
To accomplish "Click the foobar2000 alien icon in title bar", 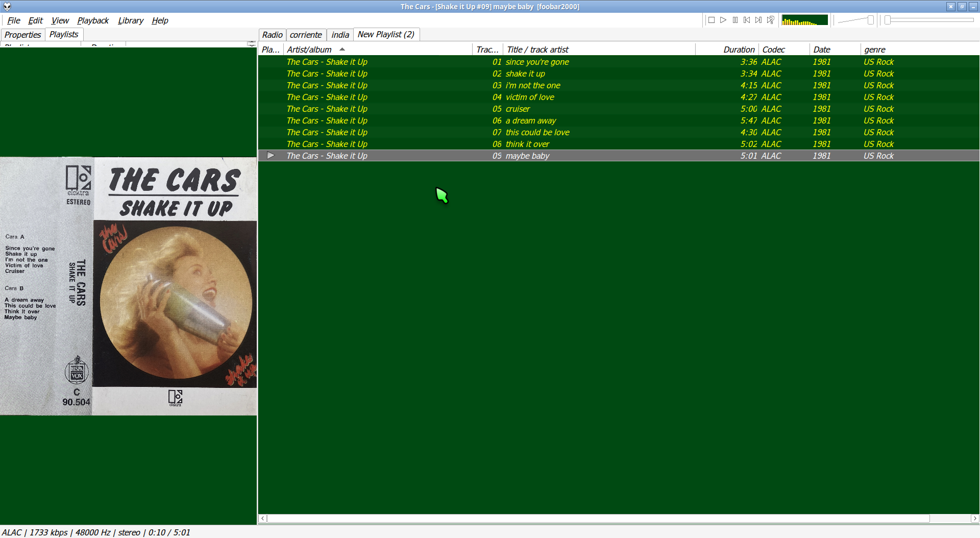I will [x=7, y=6].
